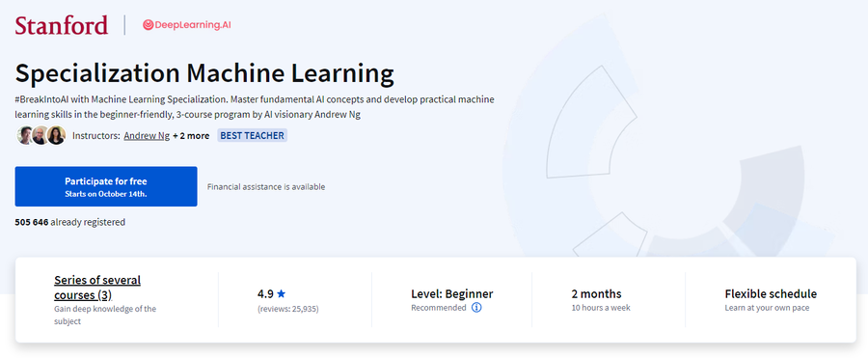Open the Financial assistance is available link

click(x=266, y=187)
